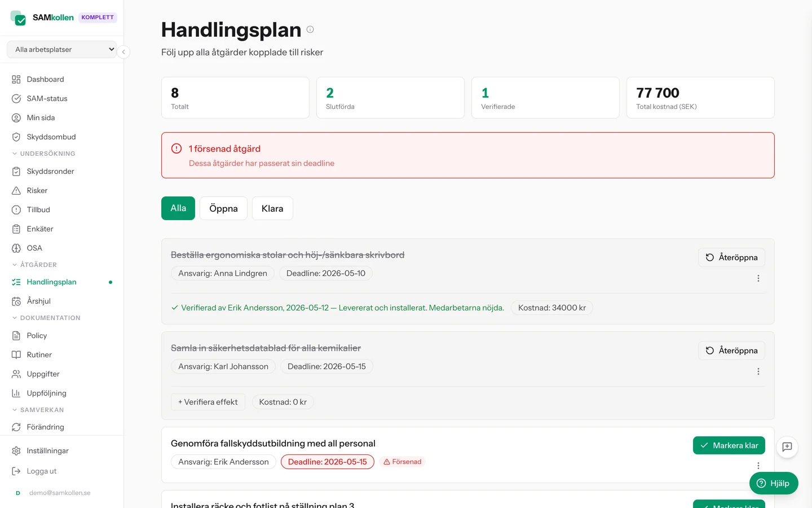Screen dimensions: 812x508
Task: Mark fallskyddsutbildning as done with Markera klar
Action: 729,445
